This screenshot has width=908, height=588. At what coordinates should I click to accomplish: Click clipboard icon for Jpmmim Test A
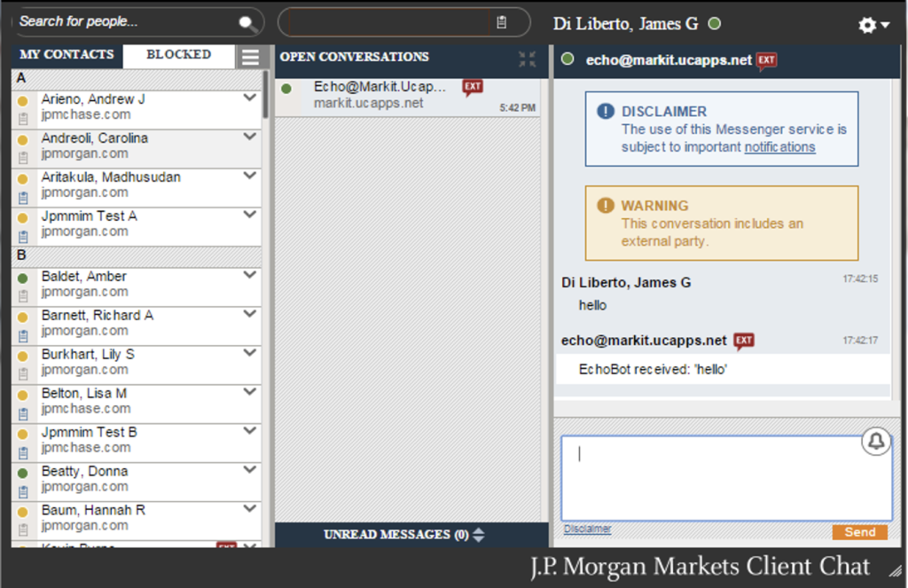[23, 236]
